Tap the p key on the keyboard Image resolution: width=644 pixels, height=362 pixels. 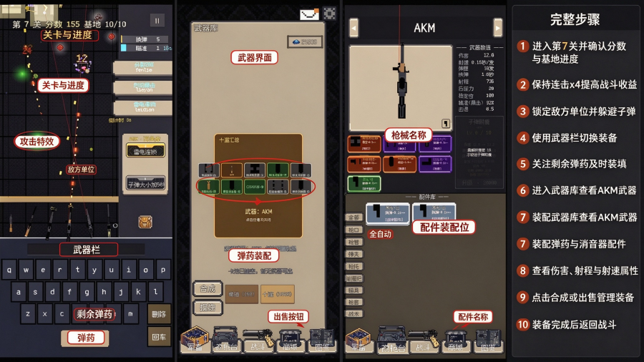coord(163,270)
